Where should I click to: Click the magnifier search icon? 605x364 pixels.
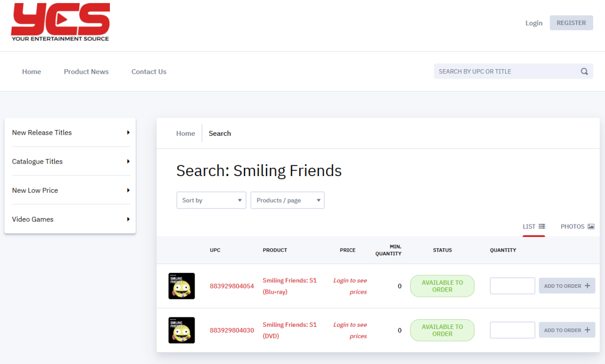[x=584, y=71]
